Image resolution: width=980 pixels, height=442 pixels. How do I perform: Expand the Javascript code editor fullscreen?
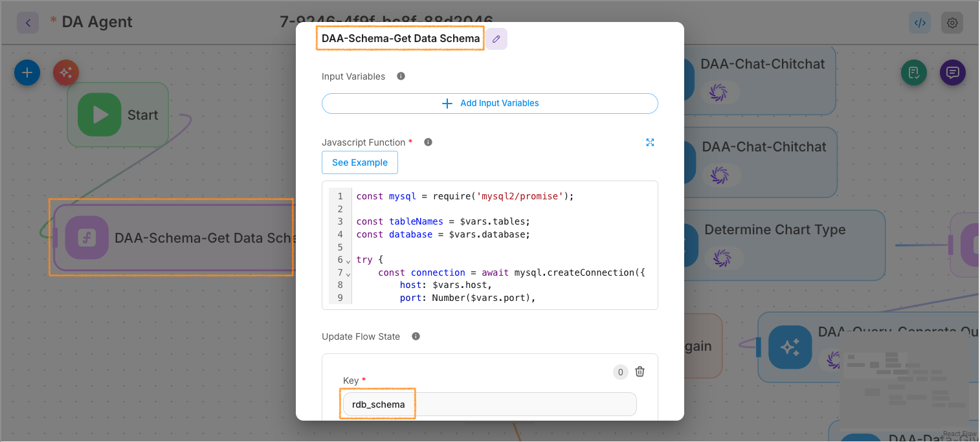[x=650, y=142]
